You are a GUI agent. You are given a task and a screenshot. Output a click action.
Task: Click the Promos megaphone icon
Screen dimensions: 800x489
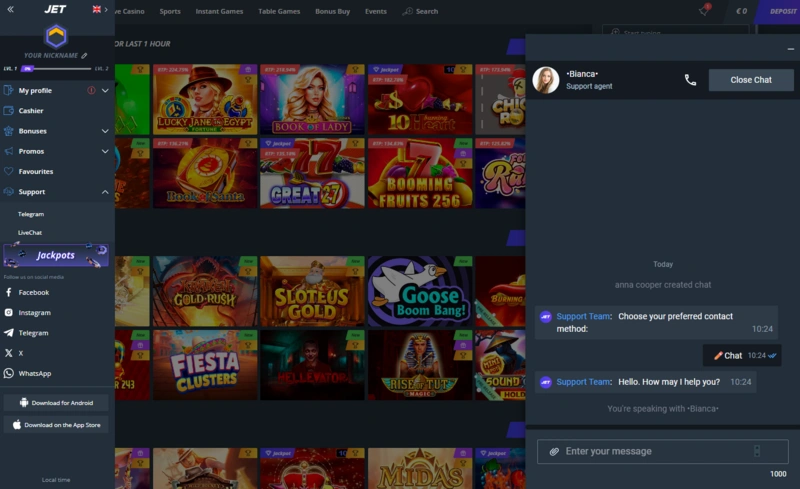coord(9,151)
